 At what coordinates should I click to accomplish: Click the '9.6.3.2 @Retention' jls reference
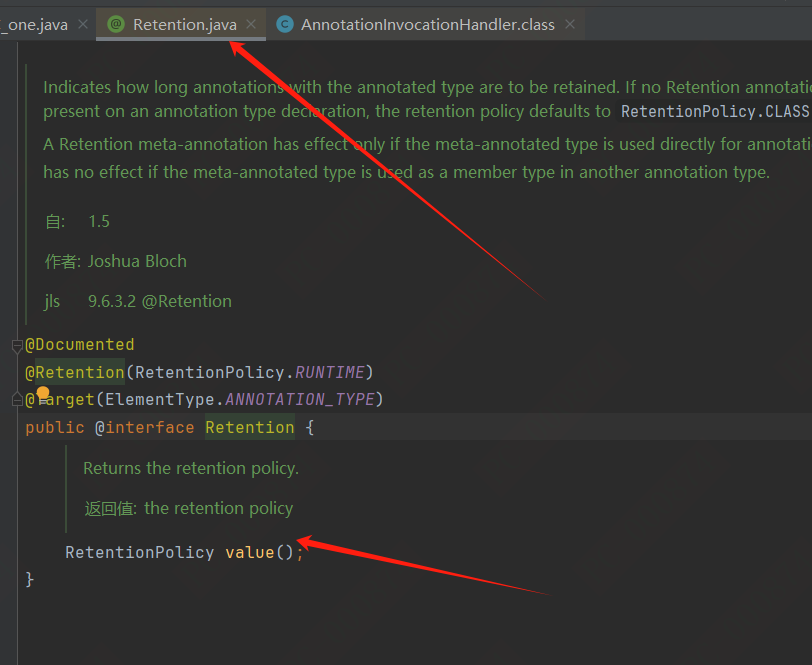[x=160, y=301]
